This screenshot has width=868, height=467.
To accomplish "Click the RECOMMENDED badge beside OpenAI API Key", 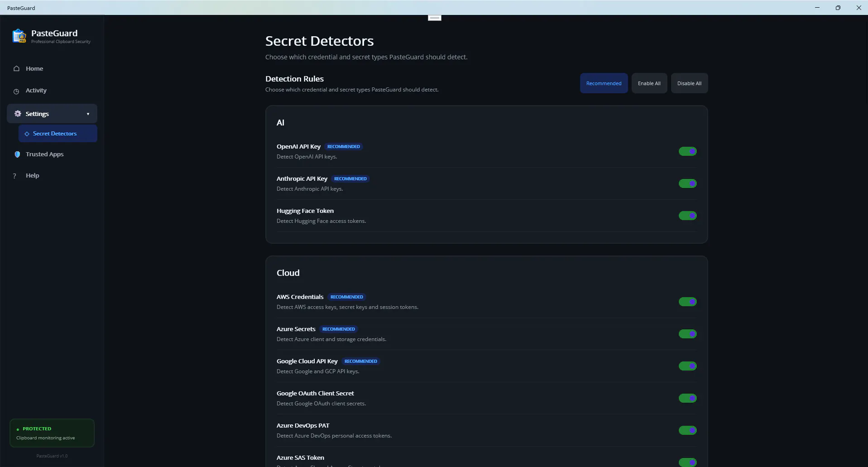I will point(344,147).
